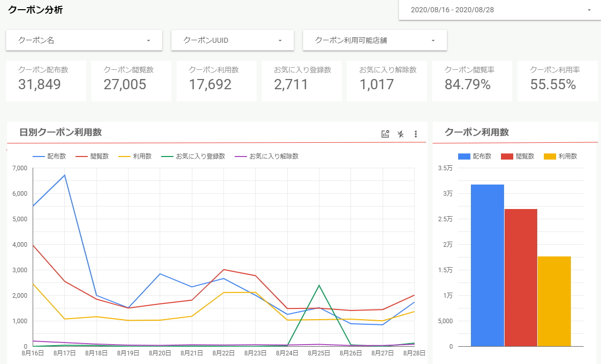Click the お気に入り解除数 scorecard showing 1,017
601x364 pixels.
pyautogui.click(x=387, y=81)
